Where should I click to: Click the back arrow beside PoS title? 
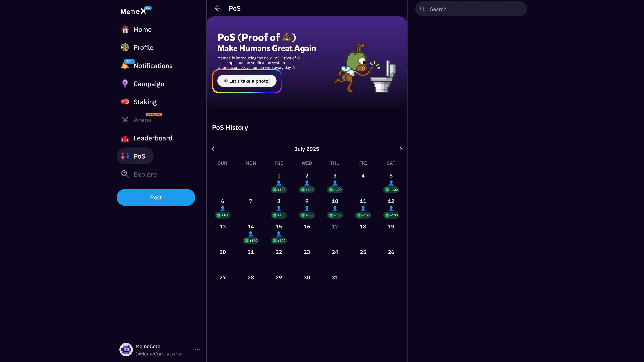click(218, 9)
